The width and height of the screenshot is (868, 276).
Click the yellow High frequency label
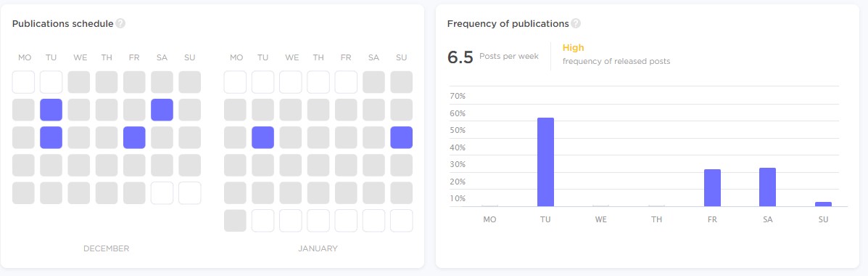point(573,48)
